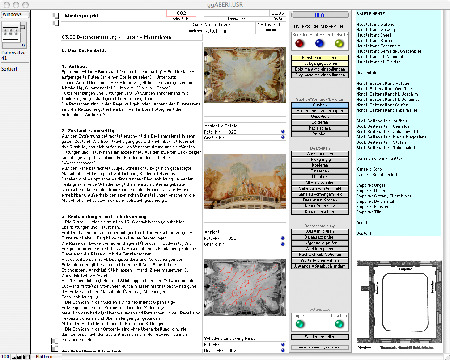
Task: Toggle the checkbox beside the top header text
Action: [56, 15]
